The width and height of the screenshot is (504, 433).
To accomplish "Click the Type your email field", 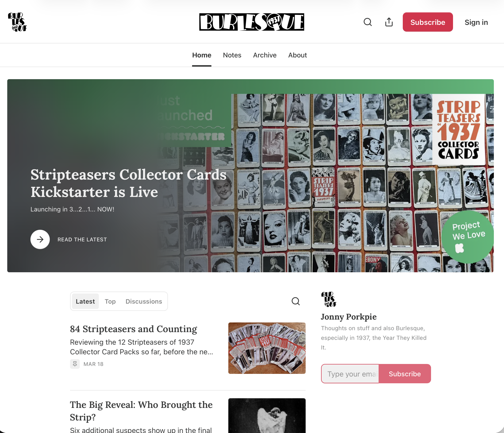I will click(x=350, y=374).
